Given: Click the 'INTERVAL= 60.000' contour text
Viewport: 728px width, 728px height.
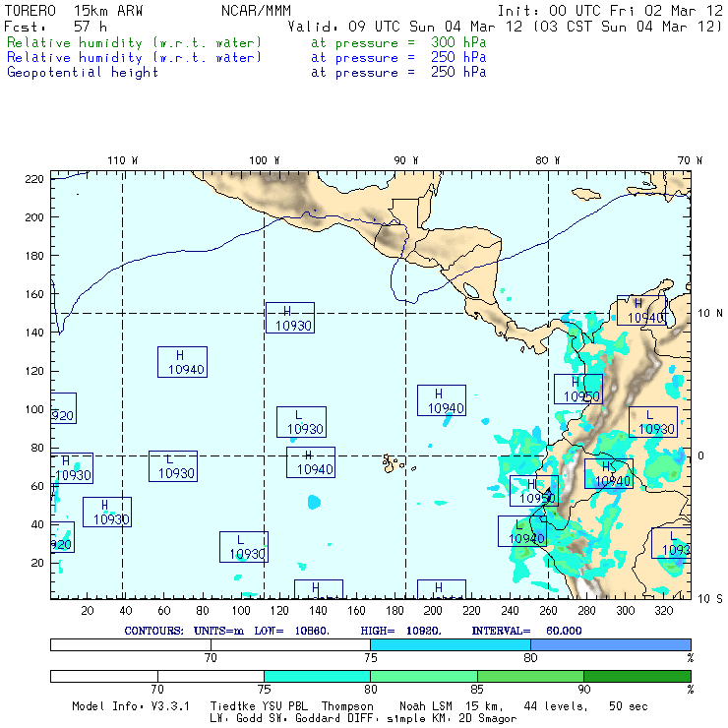Looking at the screenshot, I should tap(526, 631).
